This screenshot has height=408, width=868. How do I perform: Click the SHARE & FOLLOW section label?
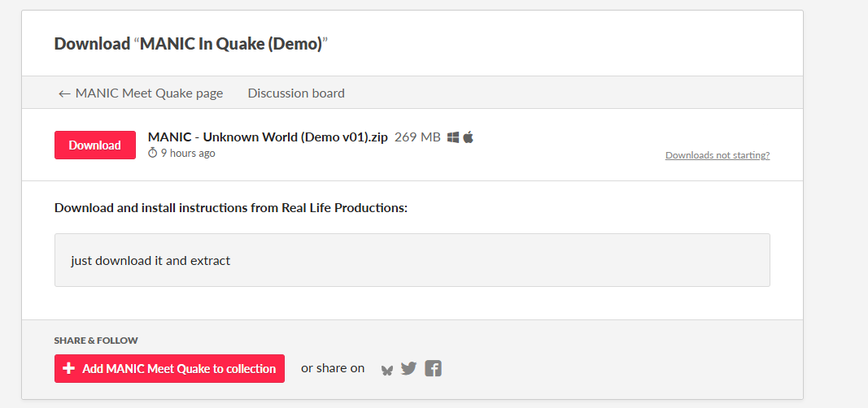(96, 341)
